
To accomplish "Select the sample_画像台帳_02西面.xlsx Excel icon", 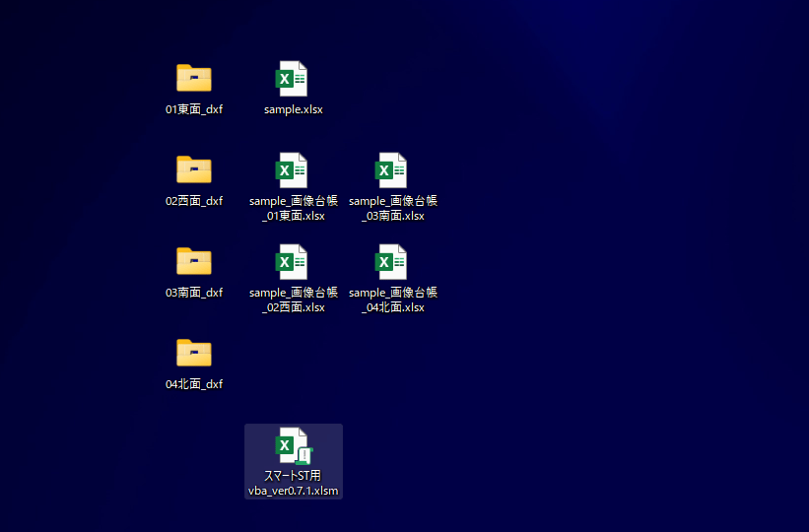I will point(293,261).
